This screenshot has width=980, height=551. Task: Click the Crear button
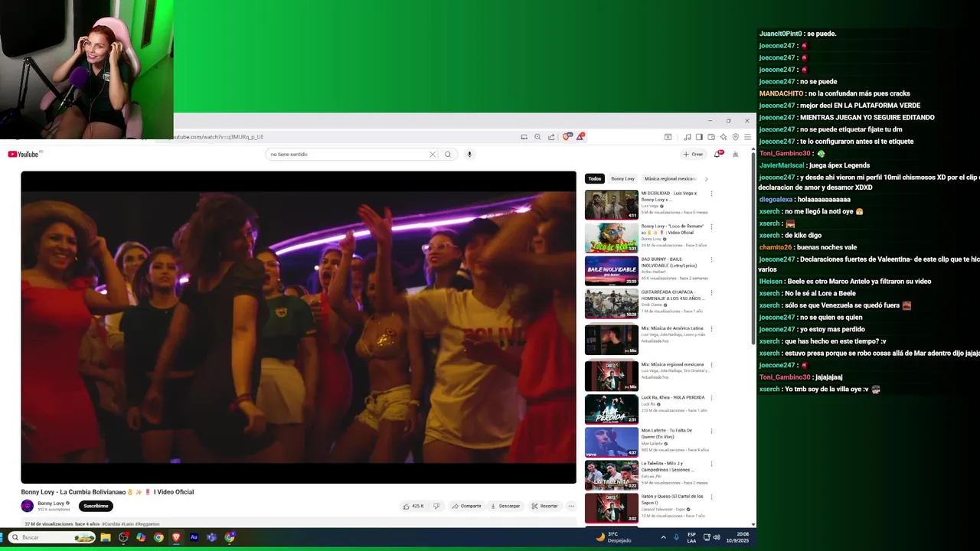pos(693,154)
